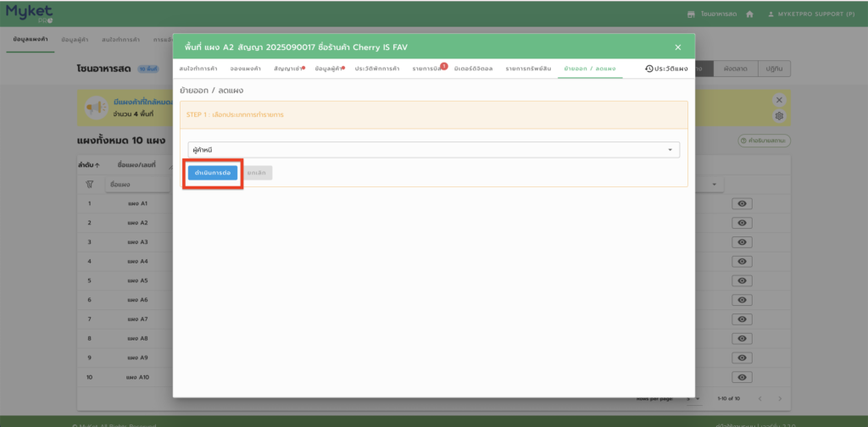The width and height of the screenshot is (868, 427).
Task: Open the MYKETPRO SUPPORT user account icon
Action: 771,14
